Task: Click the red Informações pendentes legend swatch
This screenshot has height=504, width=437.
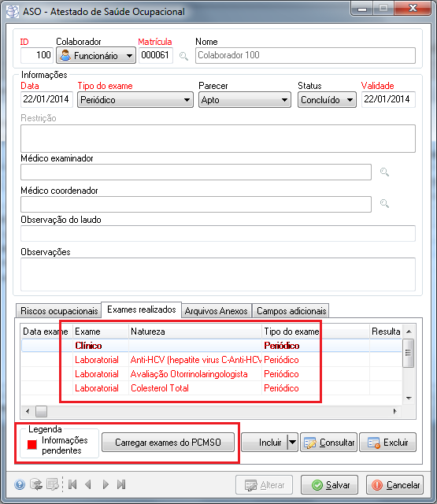Action: pyautogui.click(x=32, y=444)
